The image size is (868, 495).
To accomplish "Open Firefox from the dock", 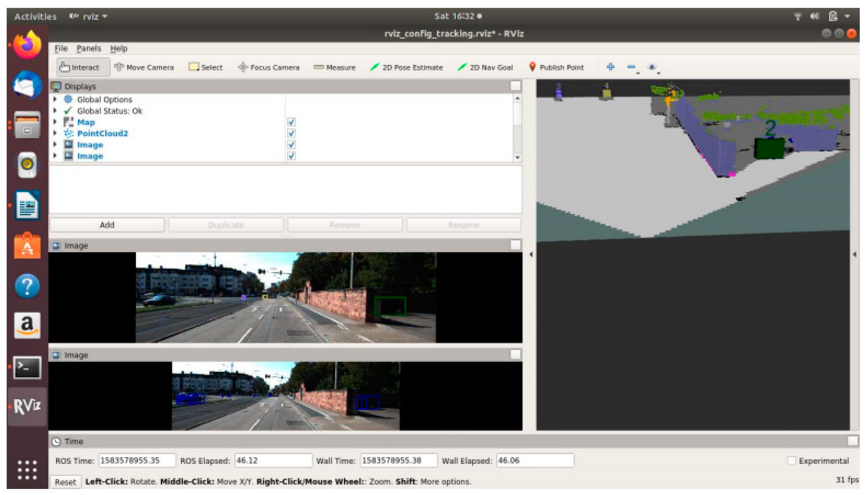I will tap(27, 45).
